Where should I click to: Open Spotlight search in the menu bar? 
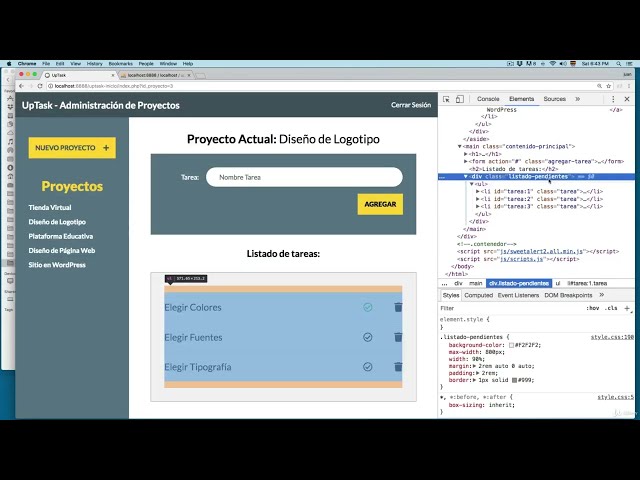tap(619, 64)
